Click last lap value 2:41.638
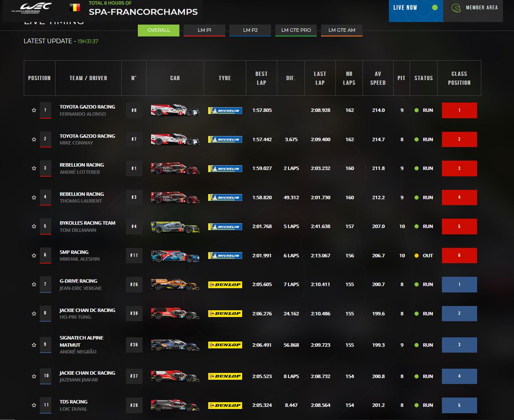Viewport: 514px width, 420px height. click(320, 226)
